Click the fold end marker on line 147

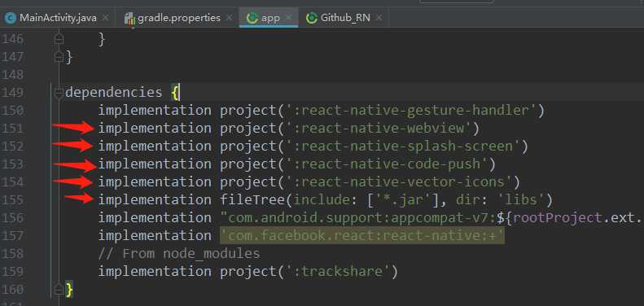click(59, 57)
